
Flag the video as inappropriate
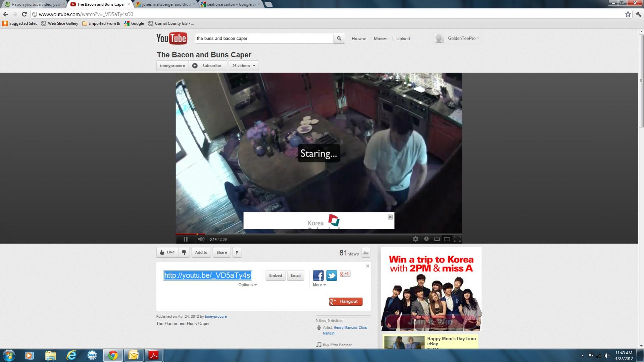(x=237, y=252)
